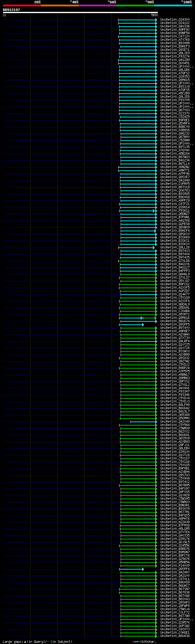Open hit UniRef100_Q9M616
This screenshot has height=644, width=195.
click(175, 318)
